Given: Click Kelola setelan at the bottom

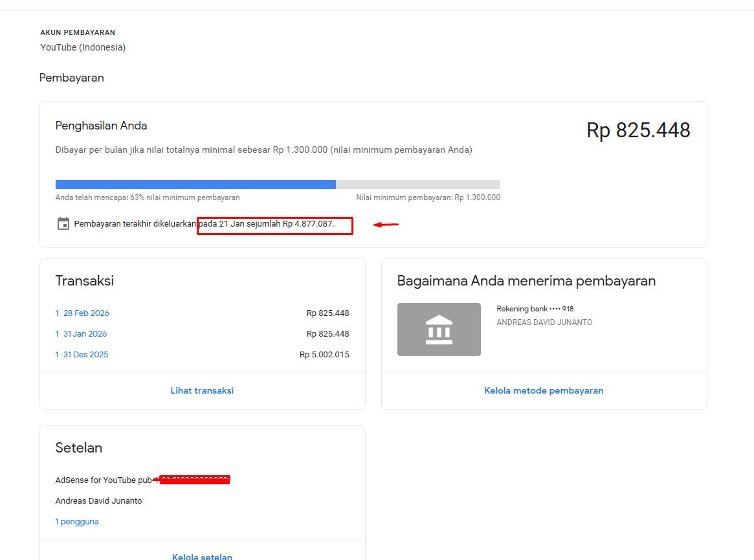Looking at the screenshot, I should [202, 556].
